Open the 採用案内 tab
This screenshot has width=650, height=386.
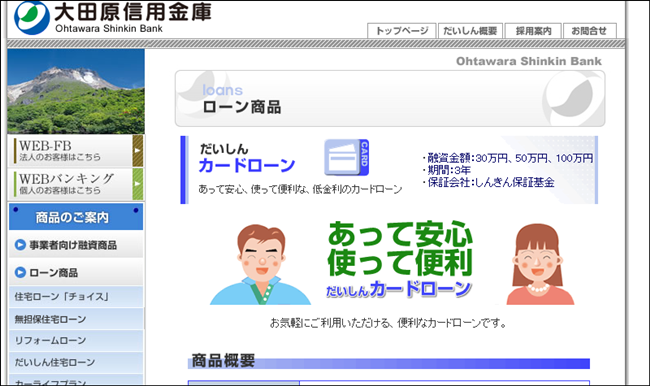(533, 31)
